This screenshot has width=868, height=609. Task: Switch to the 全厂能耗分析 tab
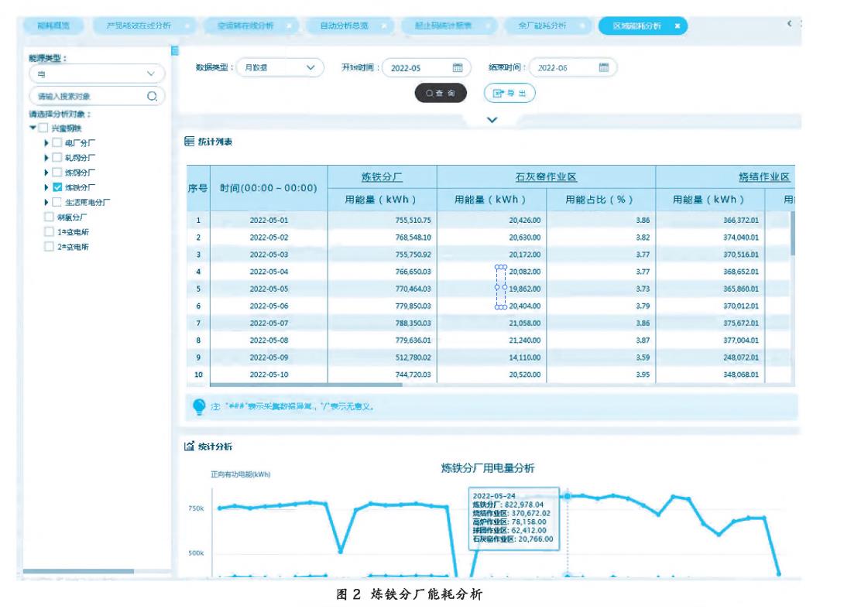pos(542,26)
